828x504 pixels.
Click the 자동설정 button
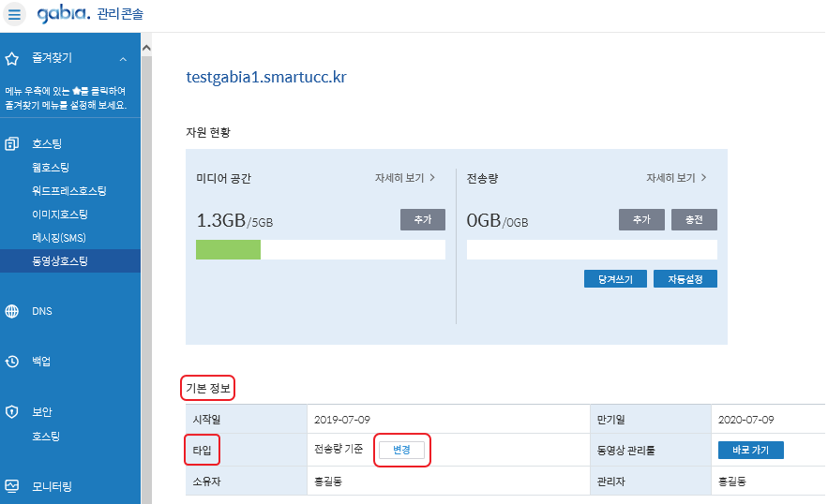[x=685, y=278]
